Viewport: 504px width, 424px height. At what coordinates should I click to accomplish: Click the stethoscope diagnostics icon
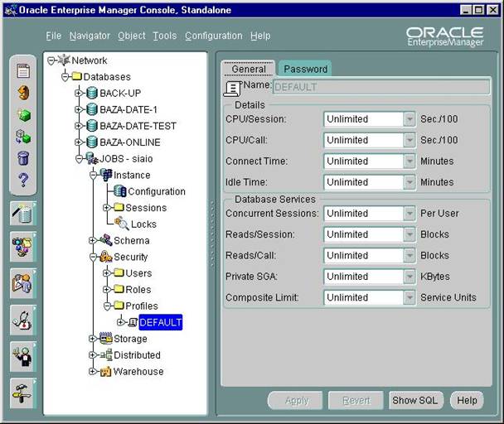(22, 319)
